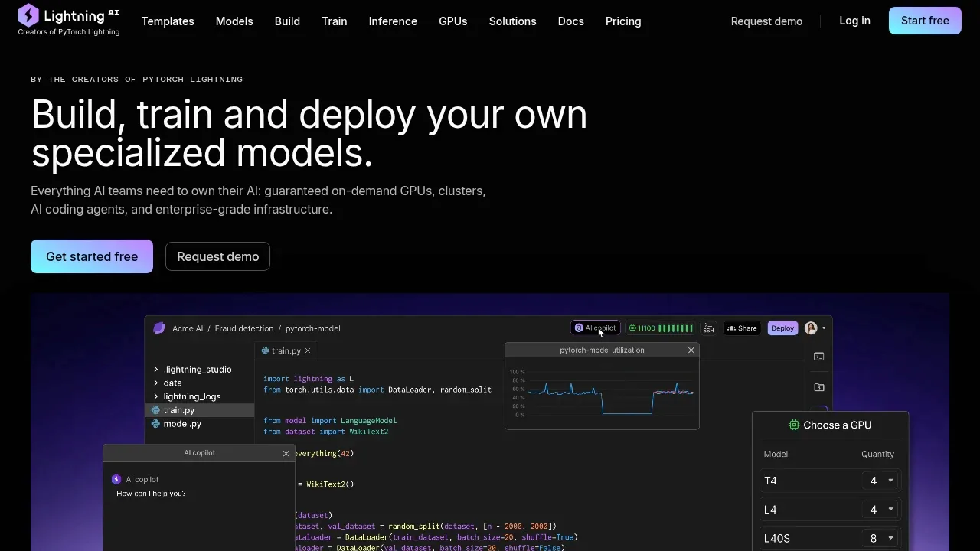980x551 pixels.
Task: Click the utilization chart graph
Action: click(x=602, y=393)
